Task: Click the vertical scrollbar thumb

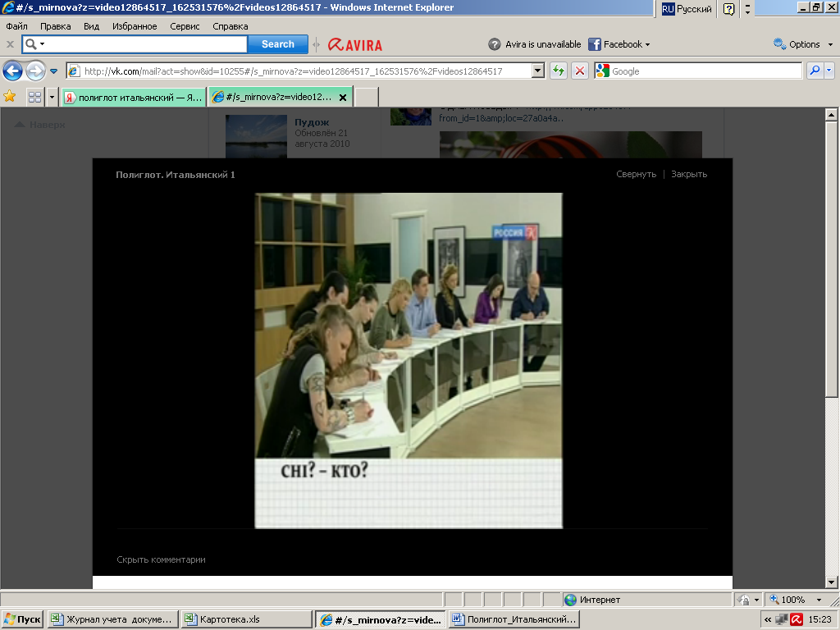Action: [x=831, y=258]
